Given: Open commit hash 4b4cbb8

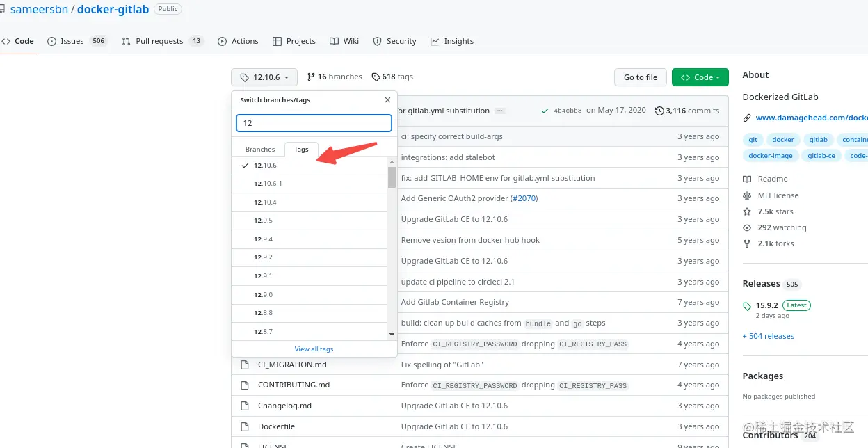Looking at the screenshot, I should pyautogui.click(x=568, y=111).
